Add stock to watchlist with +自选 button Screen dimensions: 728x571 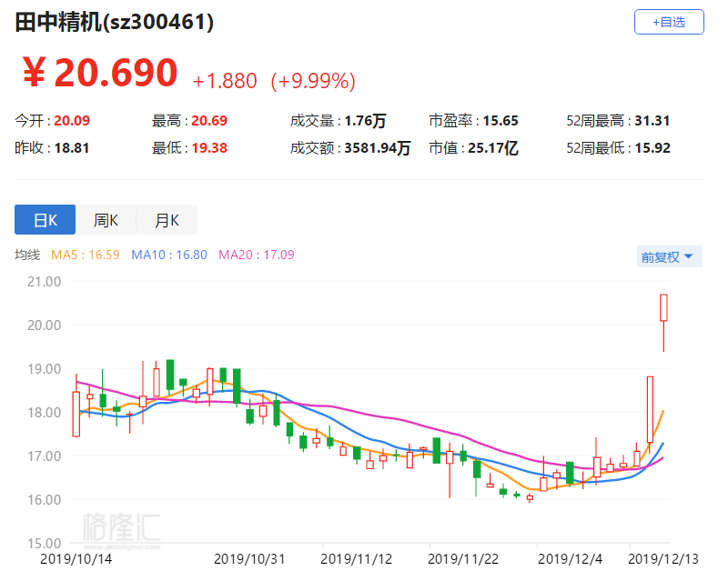point(669,22)
